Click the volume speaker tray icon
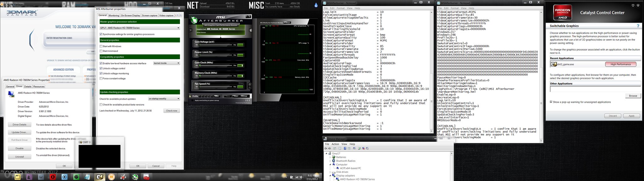The width and height of the screenshot is (644, 181). [302, 177]
